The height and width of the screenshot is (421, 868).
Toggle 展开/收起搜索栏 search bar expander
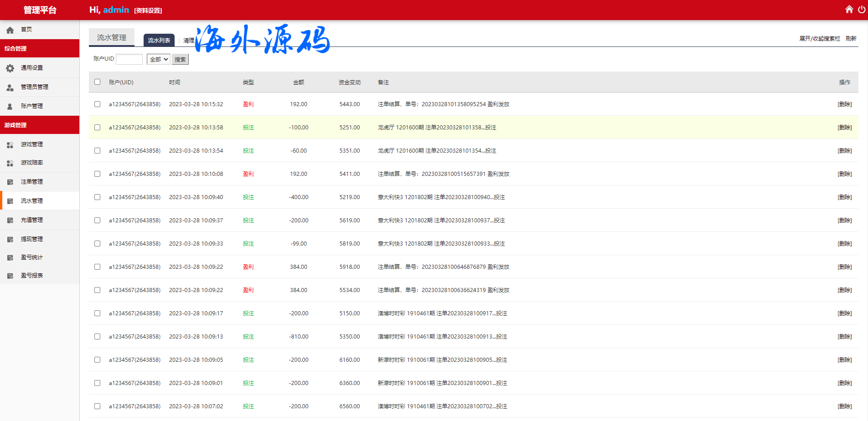[819, 39]
